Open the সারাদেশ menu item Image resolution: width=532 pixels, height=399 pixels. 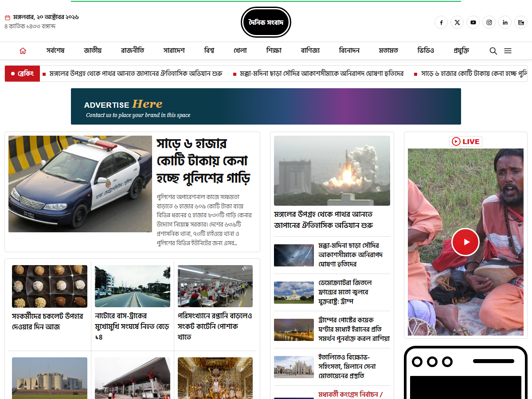(x=174, y=51)
